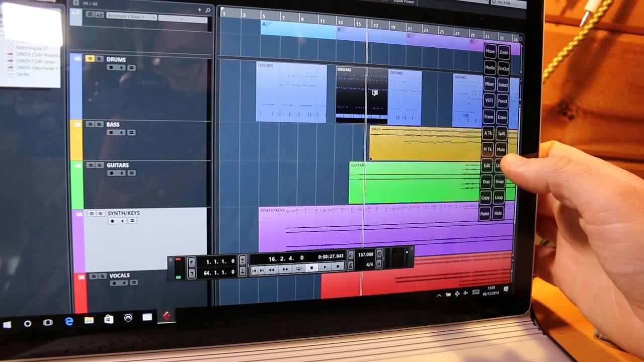644x362 pixels.
Task: Open Microsoft Edge in the taskbar
Action: [x=69, y=321]
